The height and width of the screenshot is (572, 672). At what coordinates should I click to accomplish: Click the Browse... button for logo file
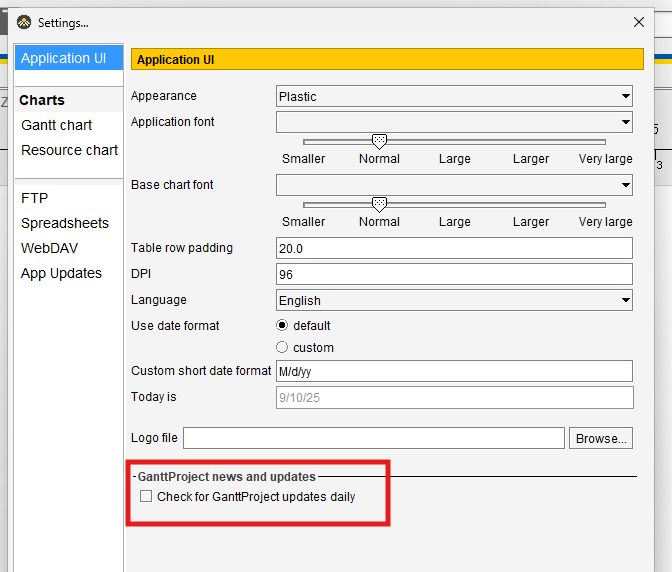(601, 438)
